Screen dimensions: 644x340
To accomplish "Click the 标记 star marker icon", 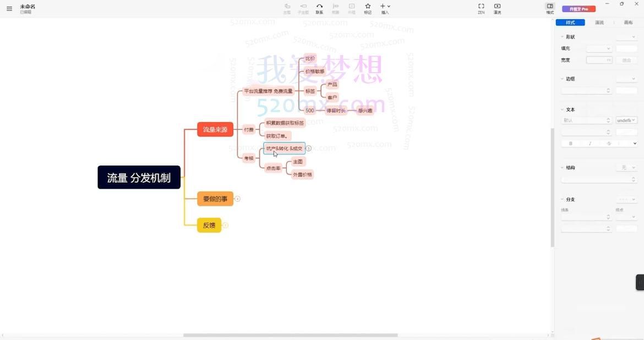I will (368, 8).
